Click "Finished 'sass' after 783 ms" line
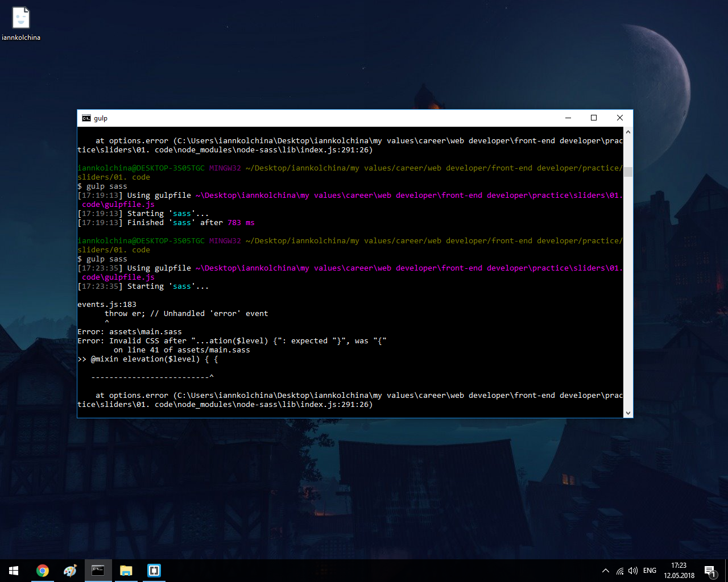 click(166, 223)
